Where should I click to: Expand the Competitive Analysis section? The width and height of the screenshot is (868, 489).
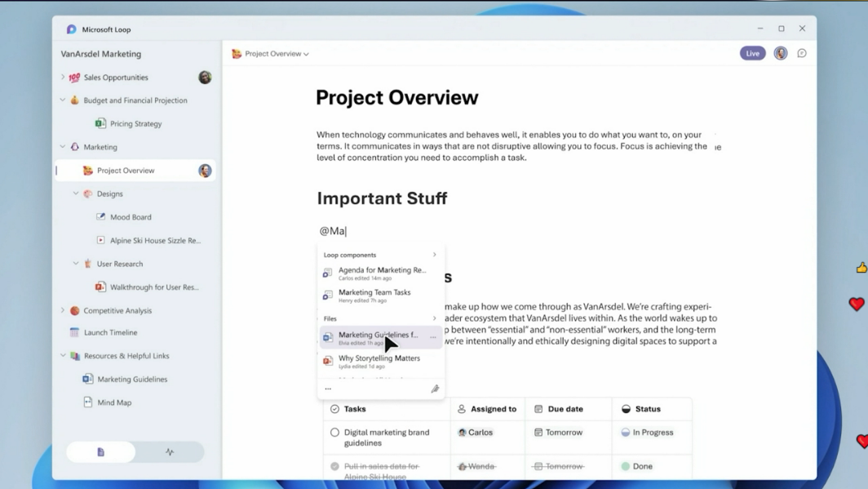tap(63, 310)
